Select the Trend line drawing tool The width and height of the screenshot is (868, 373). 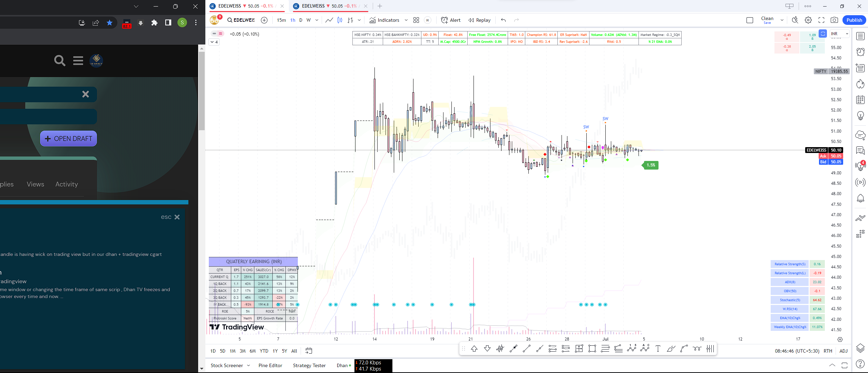pos(526,349)
